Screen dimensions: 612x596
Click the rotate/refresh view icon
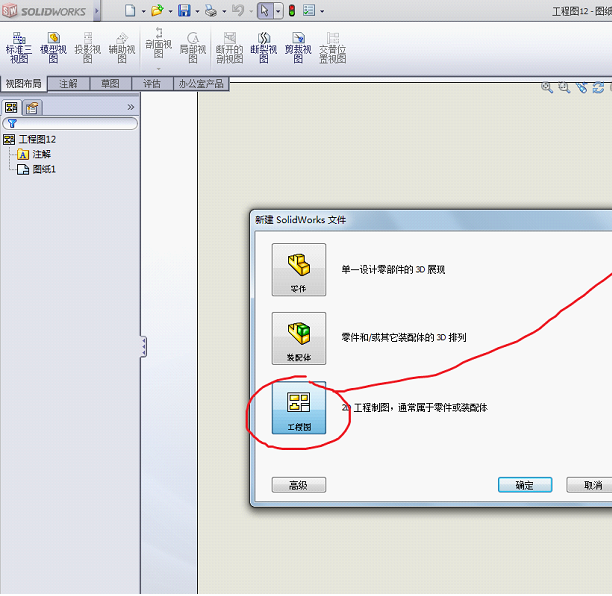598,87
